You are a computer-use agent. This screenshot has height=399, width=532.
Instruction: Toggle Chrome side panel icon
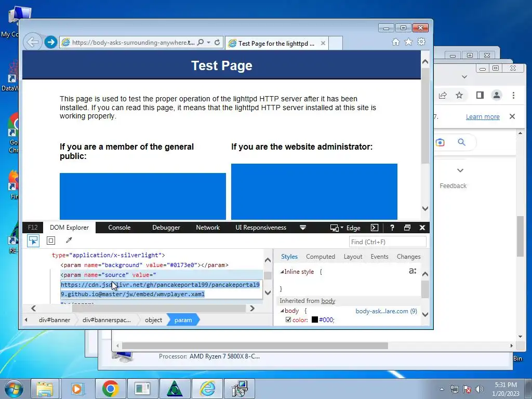click(x=480, y=96)
